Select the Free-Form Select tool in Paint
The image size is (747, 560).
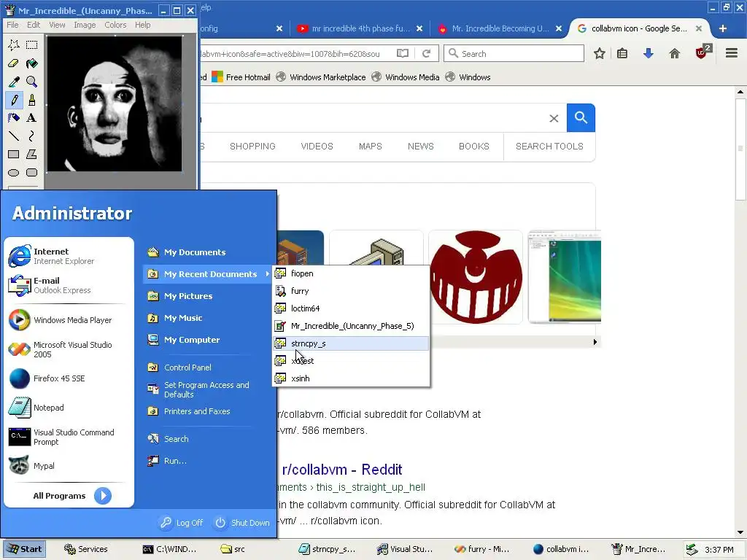14,45
